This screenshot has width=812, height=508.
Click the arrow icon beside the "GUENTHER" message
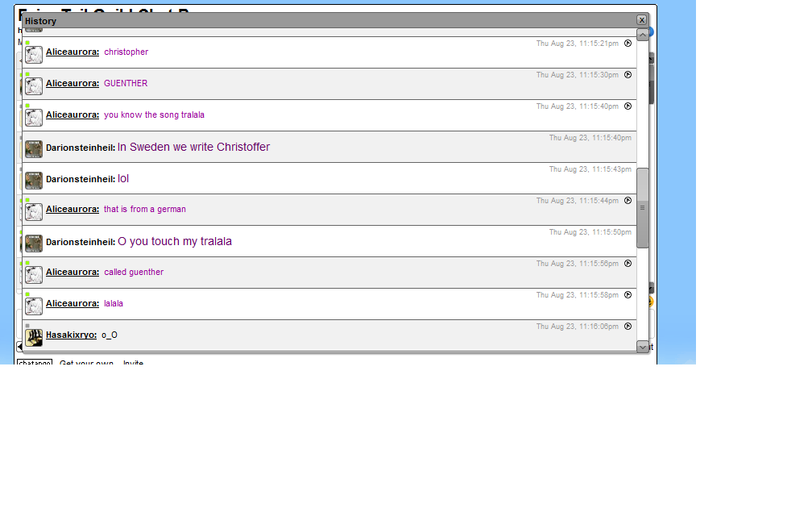pos(628,75)
